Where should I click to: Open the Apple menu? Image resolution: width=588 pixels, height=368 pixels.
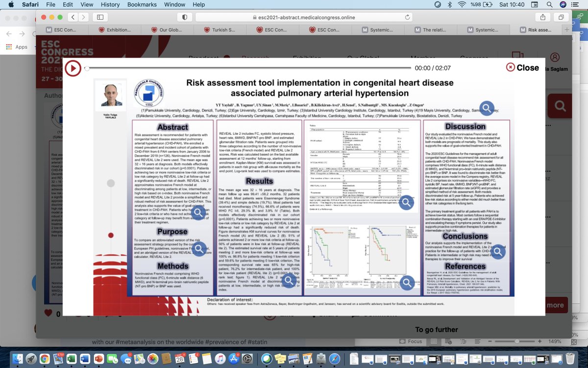click(x=10, y=4)
